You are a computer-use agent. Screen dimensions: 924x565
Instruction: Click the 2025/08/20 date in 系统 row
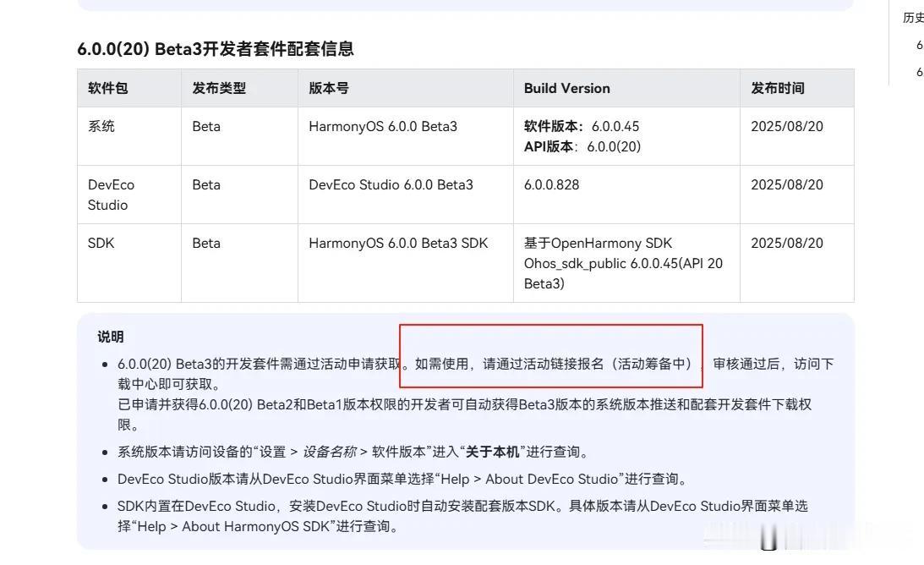point(787,126)
